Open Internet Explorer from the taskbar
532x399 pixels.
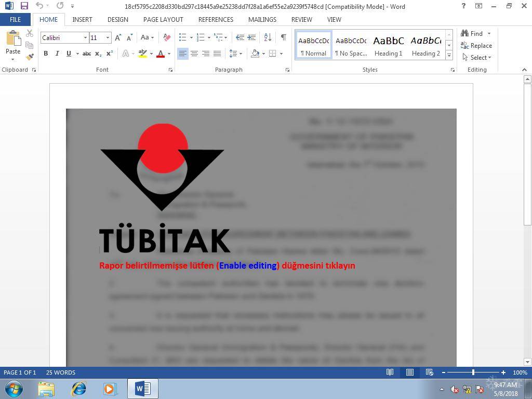(79, 389)
